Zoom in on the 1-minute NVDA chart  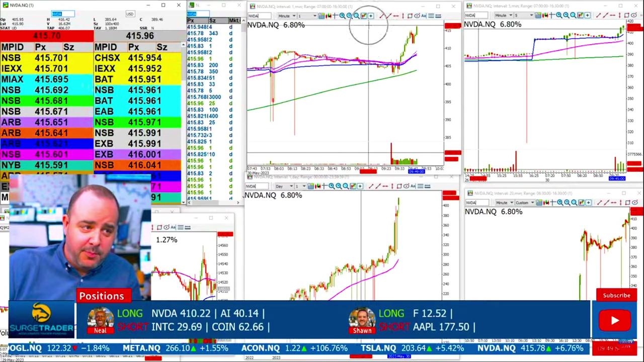click(342, 16)
